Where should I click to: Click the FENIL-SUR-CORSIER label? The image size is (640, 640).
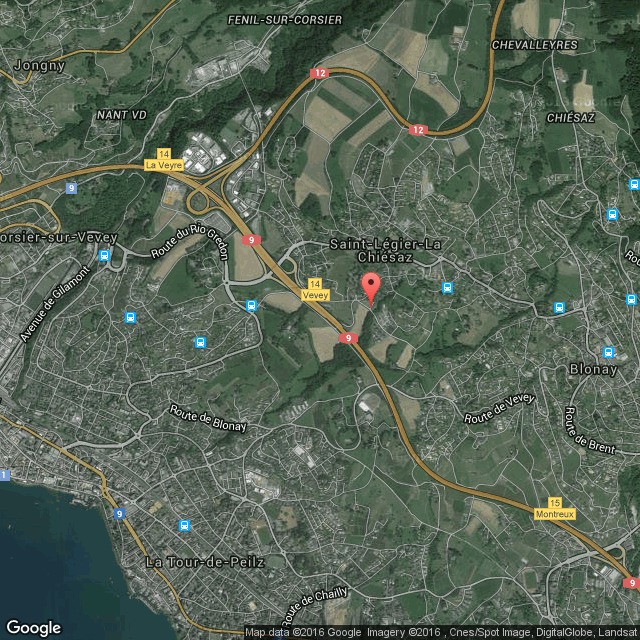click(x=285, y=20)
